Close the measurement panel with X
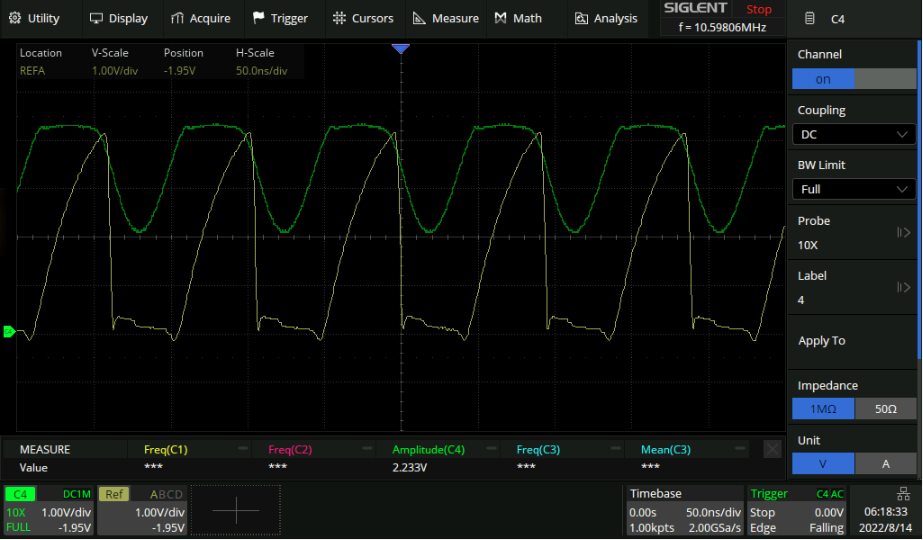The image size is (923, 540). [772, 450]
